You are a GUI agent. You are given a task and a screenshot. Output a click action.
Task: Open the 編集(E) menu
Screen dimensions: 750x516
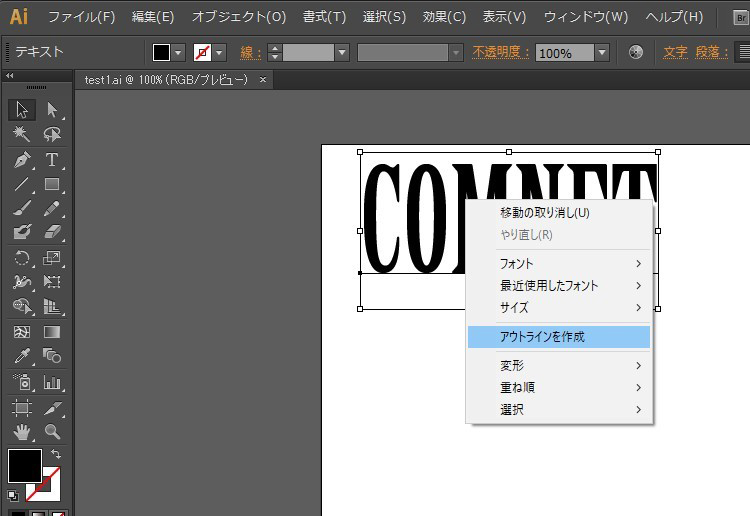tap(153, 17)
